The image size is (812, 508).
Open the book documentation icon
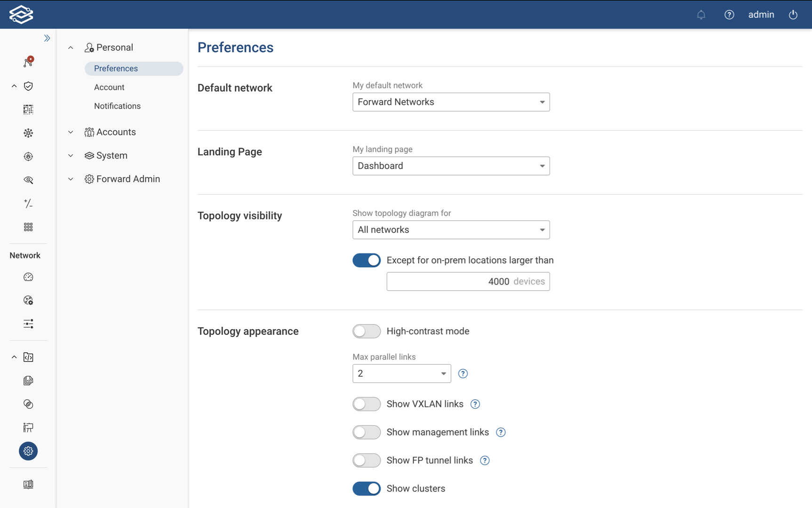click(x=28, y=484)
